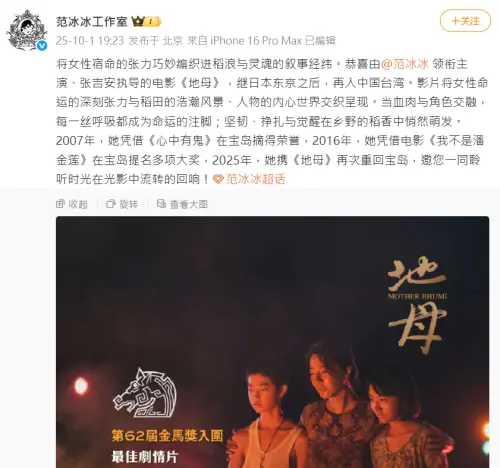
Task: Click the rotate icon beside 旋转
Action: click(111, 204)
